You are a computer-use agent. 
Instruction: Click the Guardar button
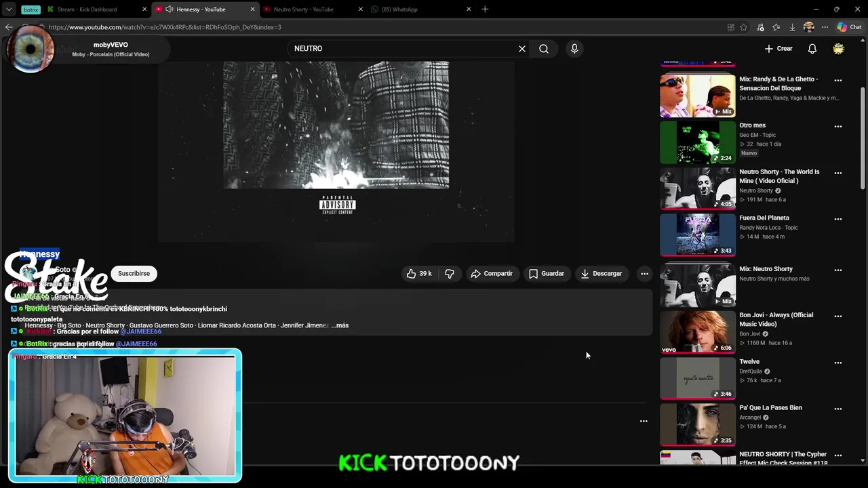point(547,274)
